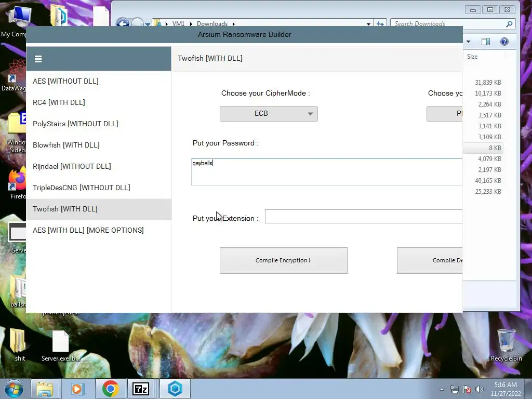
Task: Select the DataWag desktop shortcut
Action: (x=14, y=75)
